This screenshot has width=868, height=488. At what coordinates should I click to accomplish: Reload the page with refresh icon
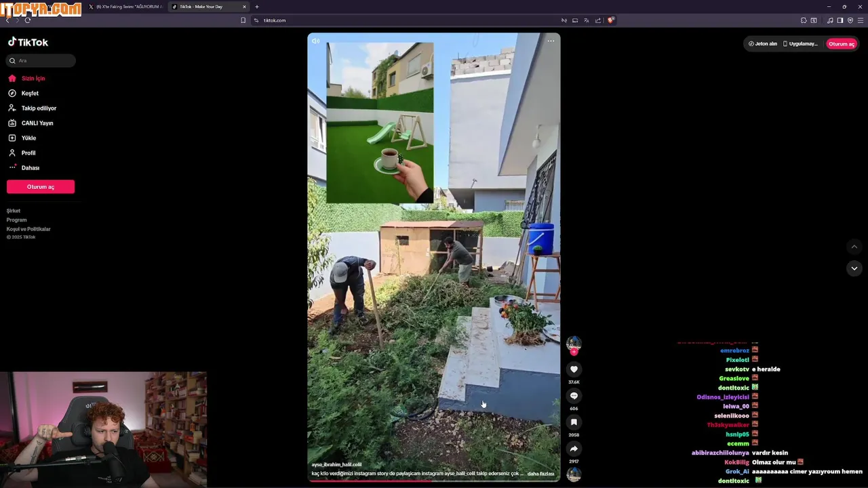click(x=28, y=20)
